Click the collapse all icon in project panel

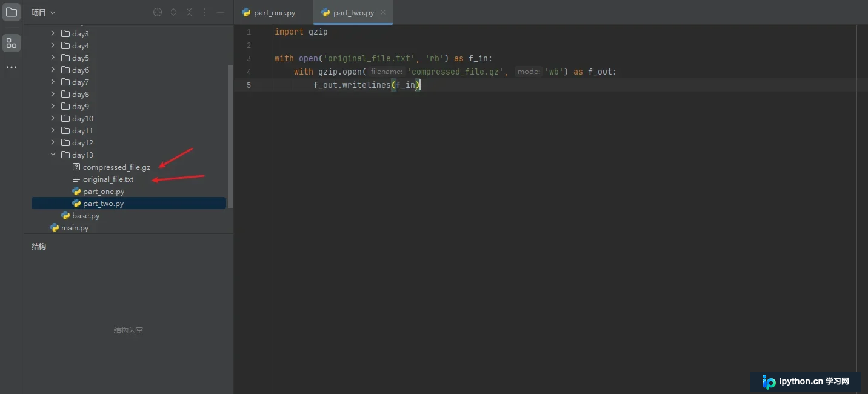click(189, 12)
